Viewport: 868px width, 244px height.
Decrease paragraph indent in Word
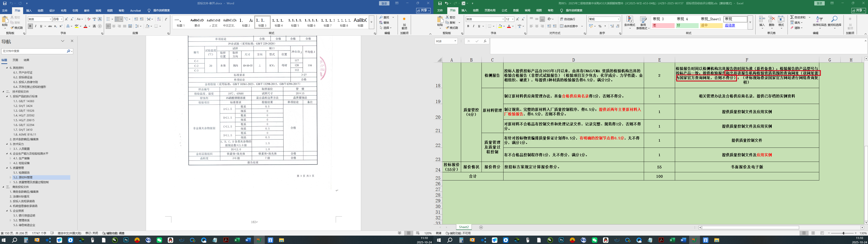136,19
